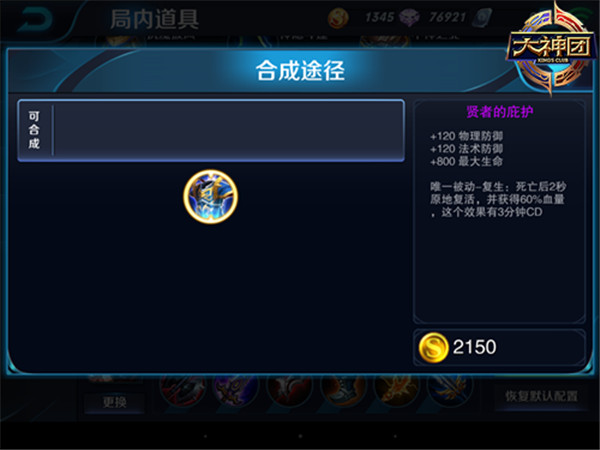Click the back arrow icon at top left
This screenshot has width=600, height=450.
pos(35,19)
